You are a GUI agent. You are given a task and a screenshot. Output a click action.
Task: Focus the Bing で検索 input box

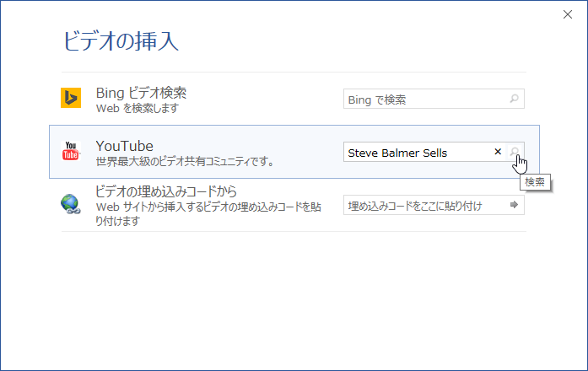coord(426,99)
